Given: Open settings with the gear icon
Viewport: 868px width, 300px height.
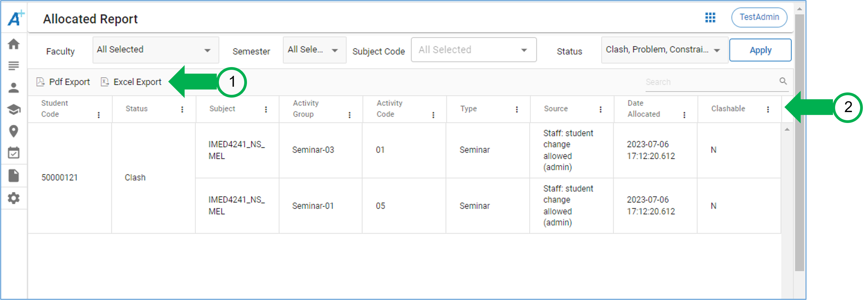Looking at the screenshot, I should pyautogui.click(x=14, y=198).
